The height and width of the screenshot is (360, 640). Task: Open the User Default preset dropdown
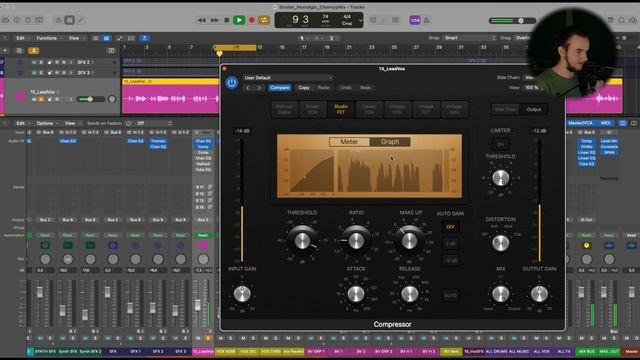[288, 78]
